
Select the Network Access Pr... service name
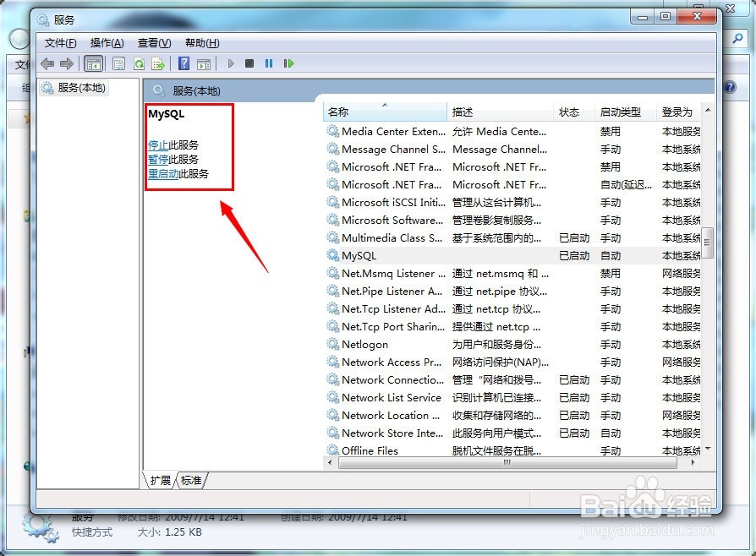point(392,362)
